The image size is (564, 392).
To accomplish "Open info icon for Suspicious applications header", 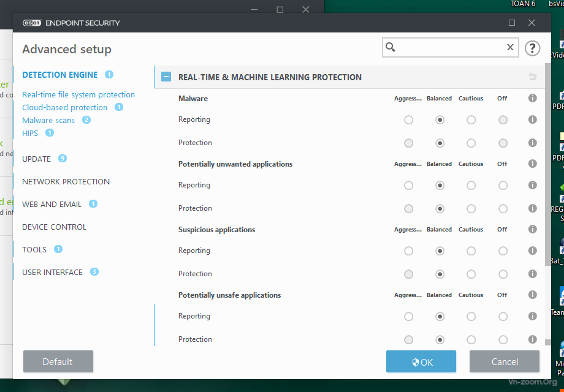I will click(x=532, y=229).
